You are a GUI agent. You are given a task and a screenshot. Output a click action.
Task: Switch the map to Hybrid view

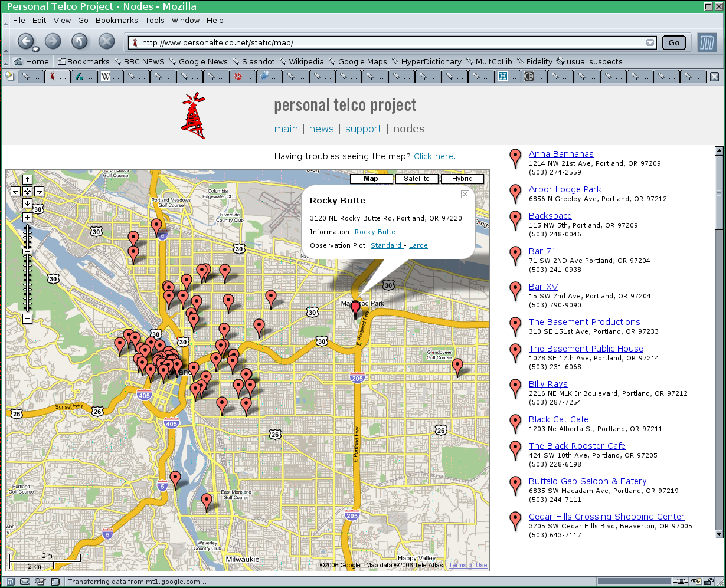point(462,179)
